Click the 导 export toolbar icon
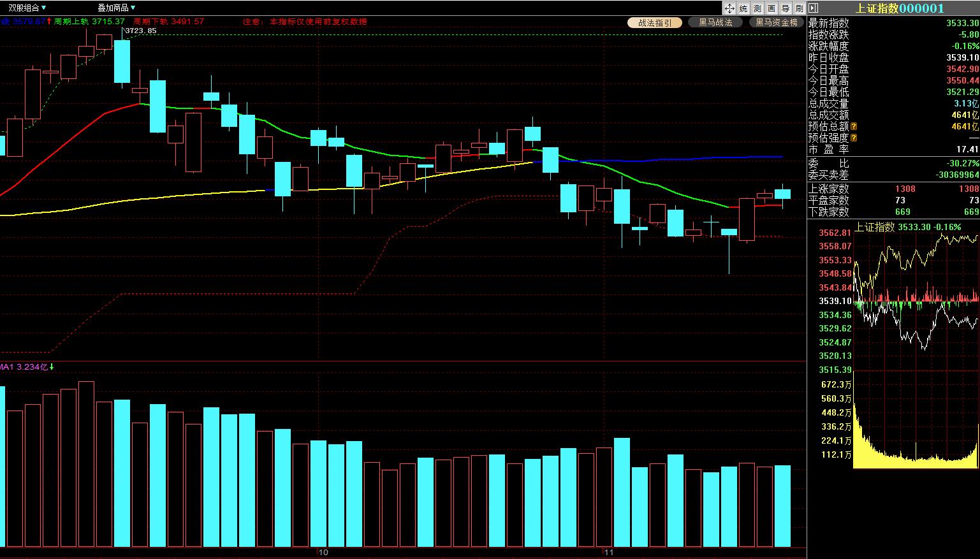Image resolution: width=980 pixels, height=559 pixels. (x=786, y=8)
